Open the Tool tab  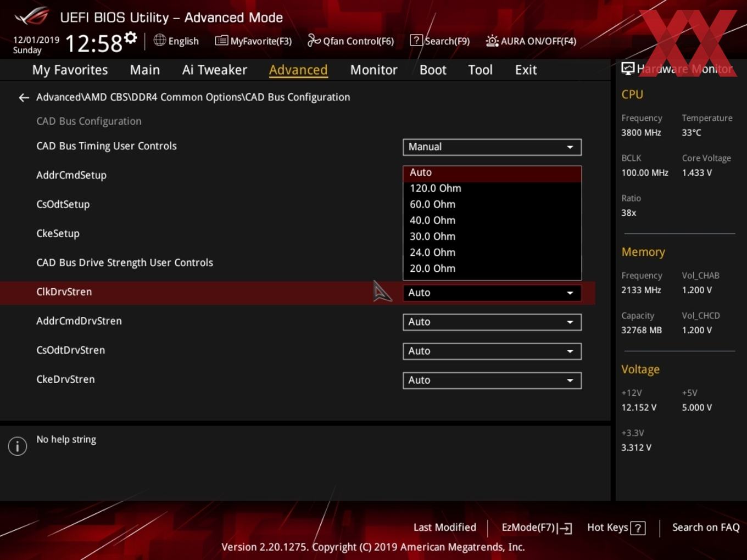click(480, 70)
